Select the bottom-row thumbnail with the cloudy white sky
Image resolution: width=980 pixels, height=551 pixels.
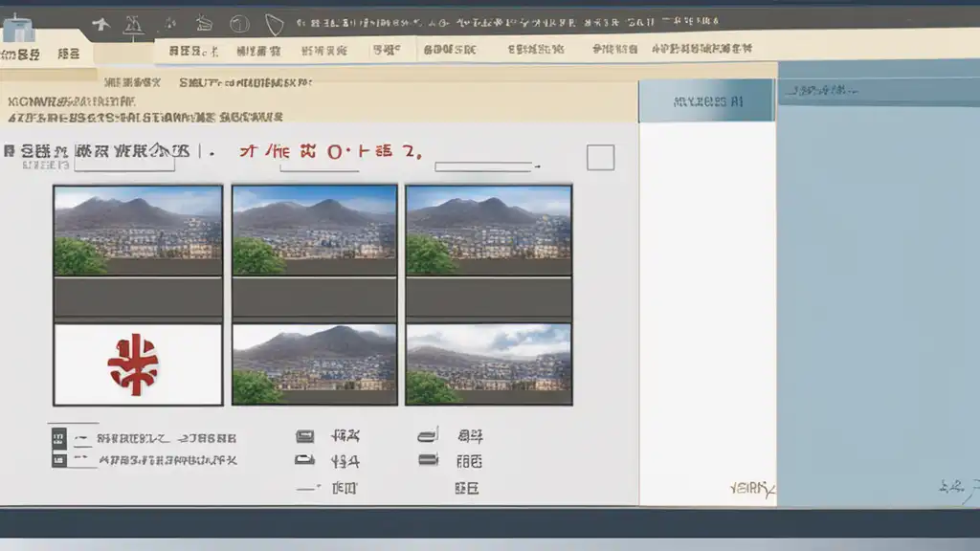(489, 364)
